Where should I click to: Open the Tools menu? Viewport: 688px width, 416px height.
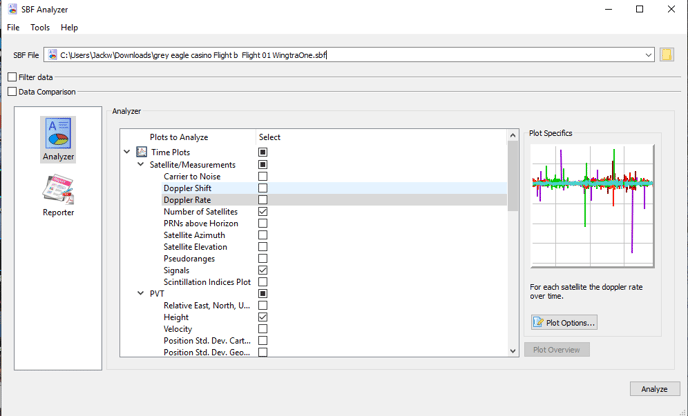pyautogui.click(x=40, y=28)
